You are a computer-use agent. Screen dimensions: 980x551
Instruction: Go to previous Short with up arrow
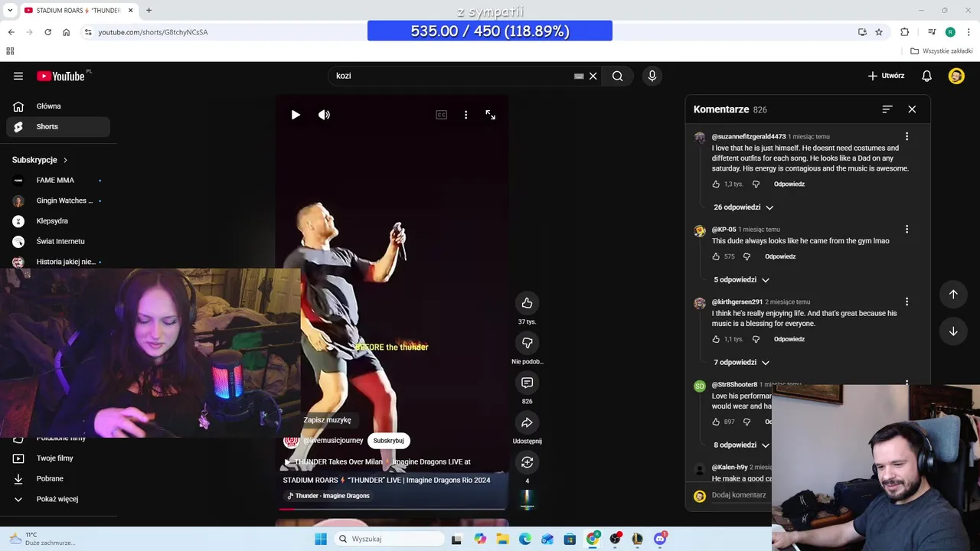coord(953,294)
